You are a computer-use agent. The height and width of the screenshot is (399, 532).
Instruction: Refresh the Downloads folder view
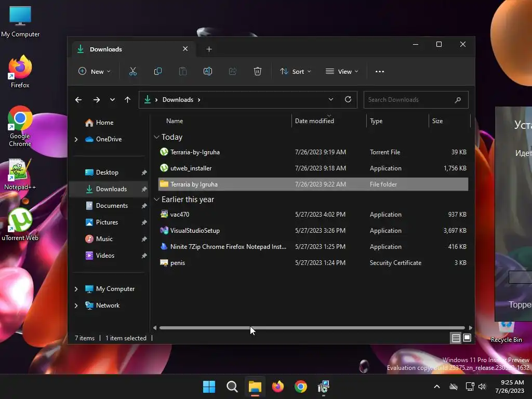348,99
